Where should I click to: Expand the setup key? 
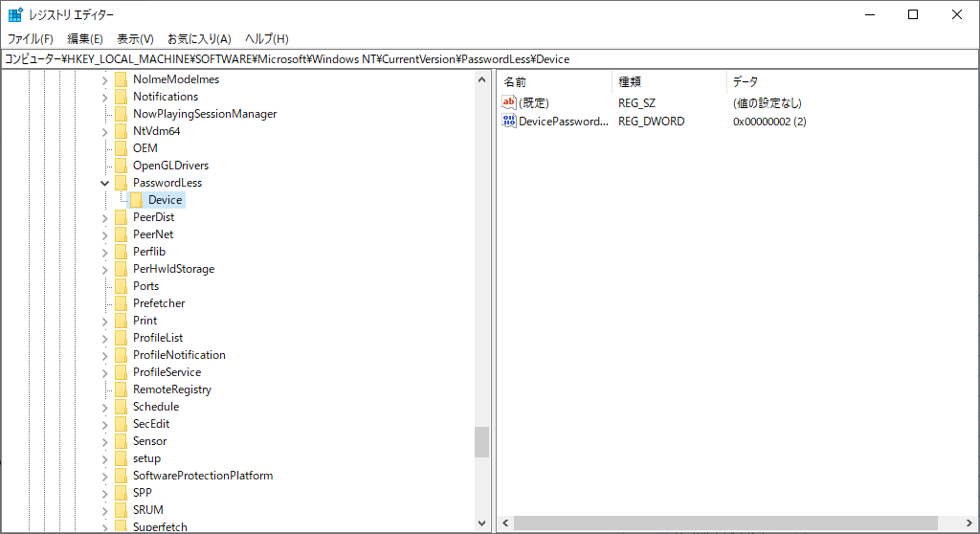(x=105, y=459)
